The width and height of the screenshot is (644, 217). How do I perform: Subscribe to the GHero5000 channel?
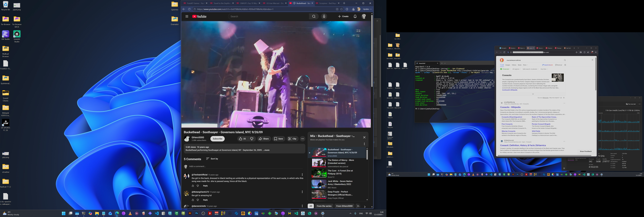[x=217, y=139]
